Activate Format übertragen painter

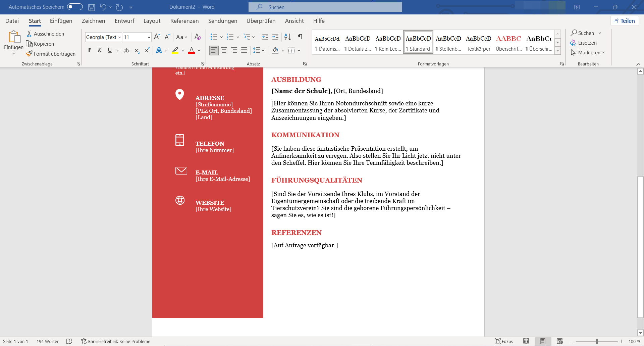point(51,54)
